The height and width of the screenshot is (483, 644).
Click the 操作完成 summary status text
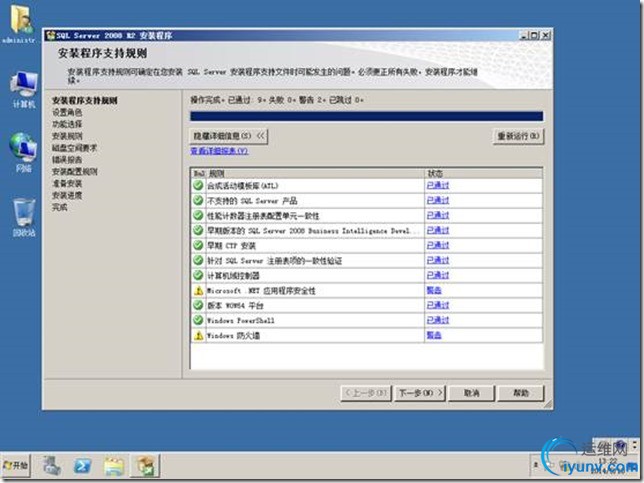[277, 100]
